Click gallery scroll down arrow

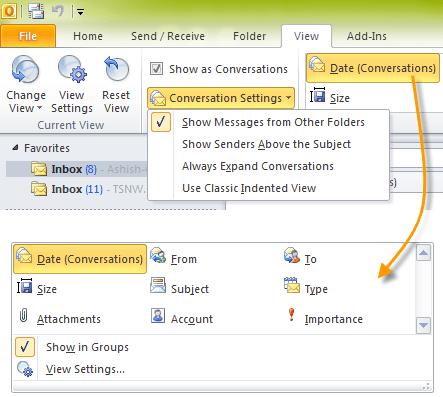(x=424, y=325)
